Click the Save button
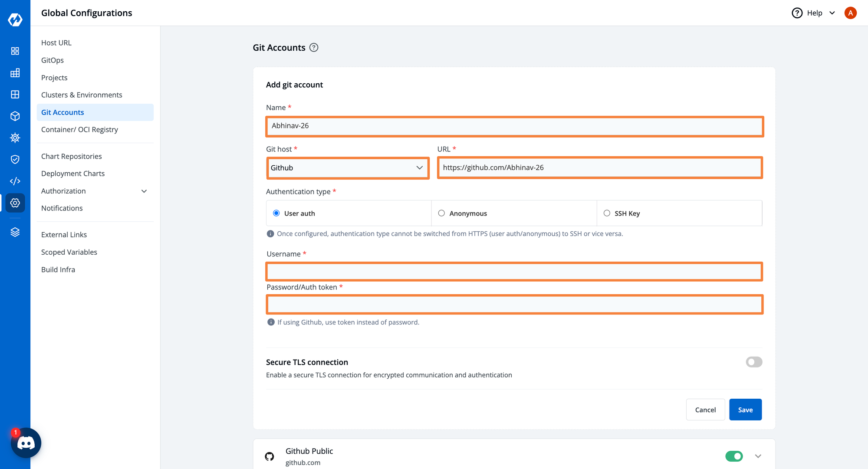Image resolution: width=868 pixels, height=469 pixels. click(746, 410)
